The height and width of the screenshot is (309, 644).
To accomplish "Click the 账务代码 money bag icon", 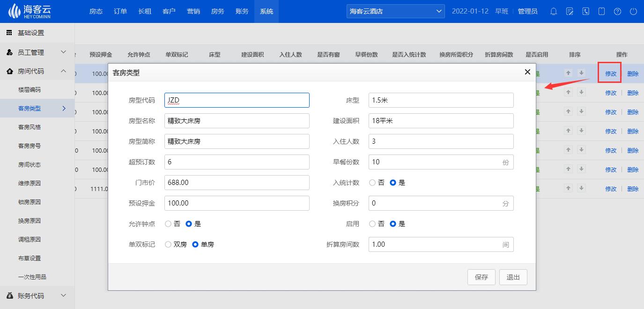I will (9, 296).
